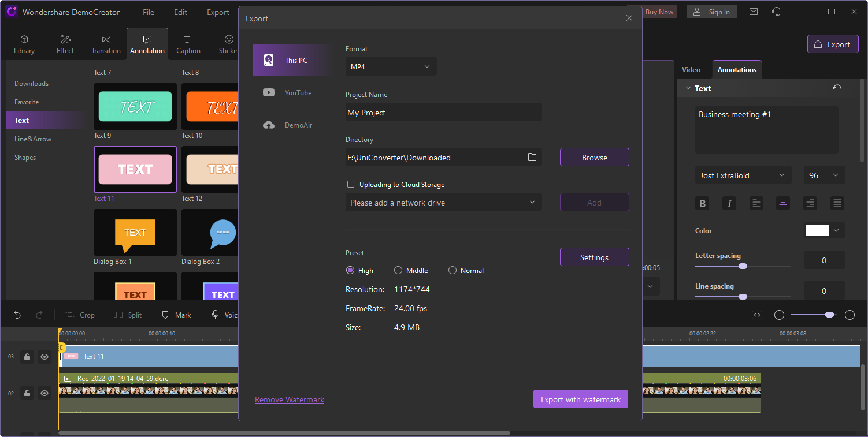Open the Caption panel
868x437 pixels.
click(x=188, y=44)
